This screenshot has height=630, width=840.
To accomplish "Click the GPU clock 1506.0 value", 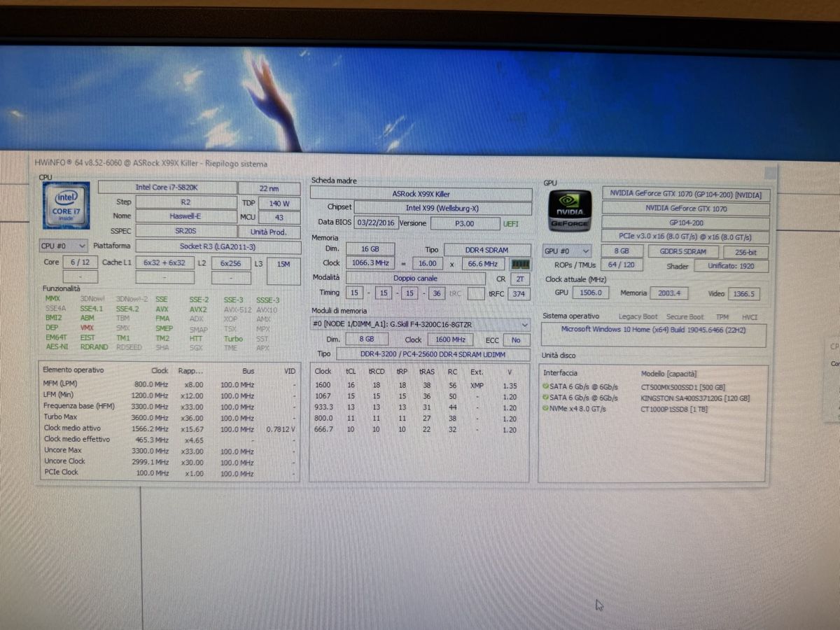I will tap(590, 293).
